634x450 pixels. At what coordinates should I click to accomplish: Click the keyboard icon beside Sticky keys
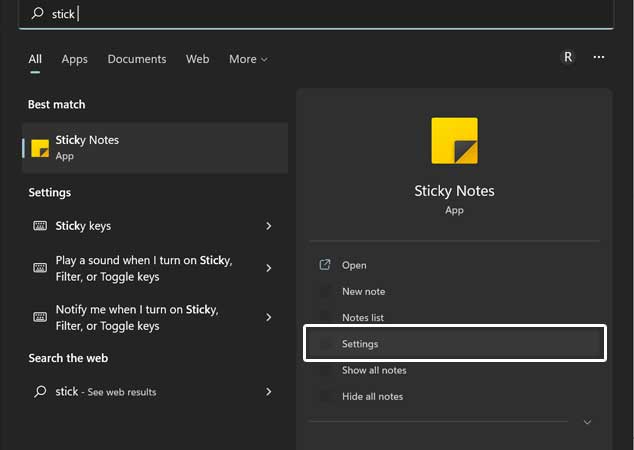coord(40,226)
